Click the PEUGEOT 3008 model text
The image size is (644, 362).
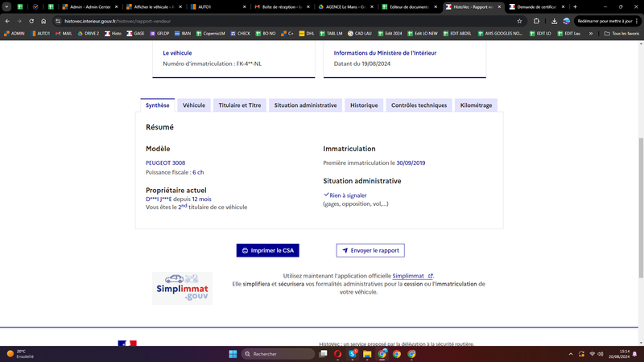click(x=166, y=163)
